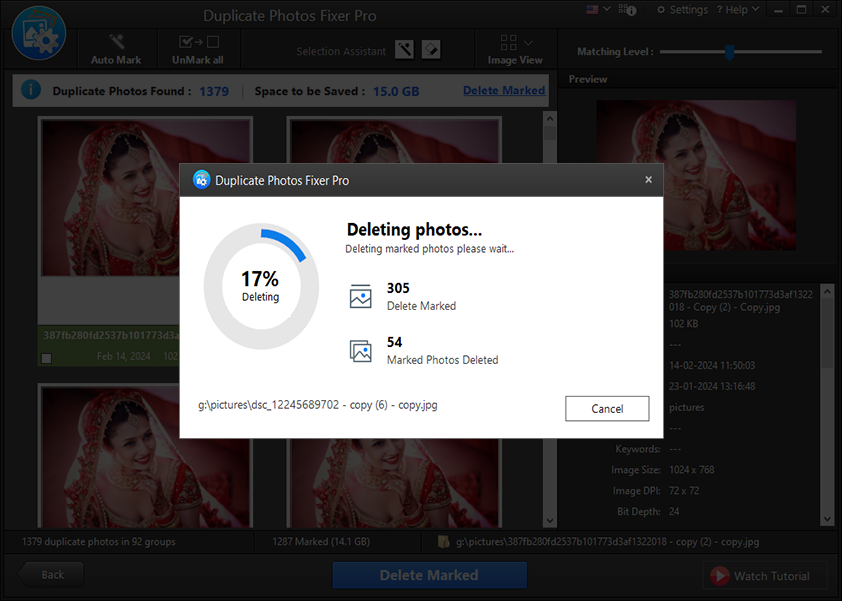This screenshot has width=842, height=601.
Task: Click the blue info icon near Duplicate Photos Found
Action: click(x=31, y=89)
